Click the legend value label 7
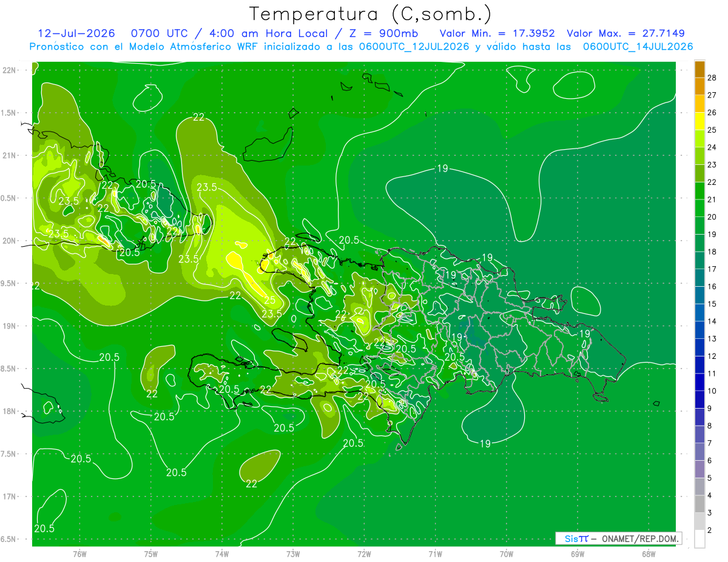 pos(711,443)
